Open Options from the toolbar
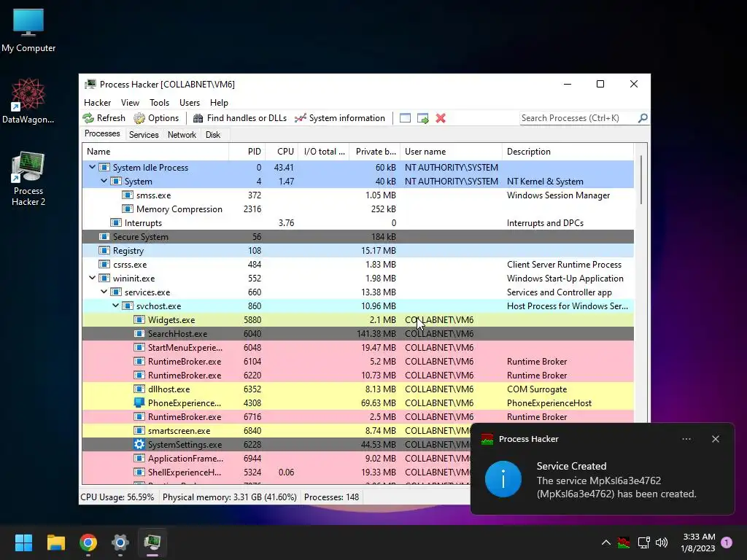Screen dimensions: 747x560 coord(156,118)
